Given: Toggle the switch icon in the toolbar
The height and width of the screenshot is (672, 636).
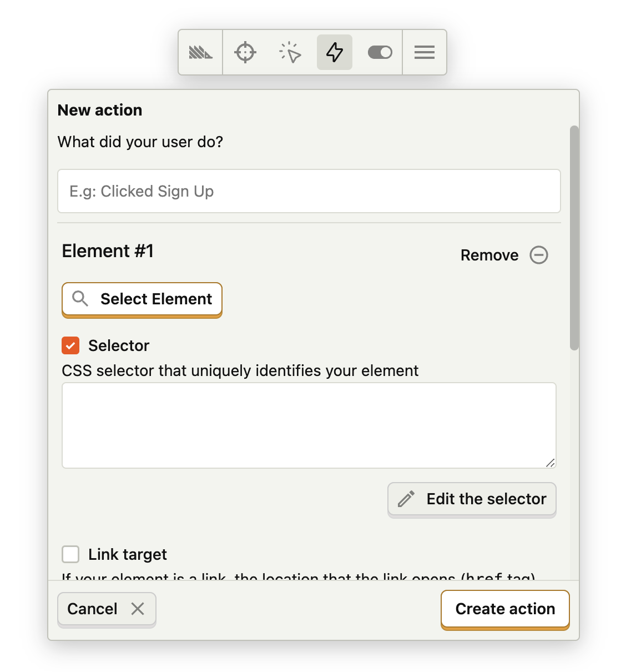Looking at the screenshot, I should [x=380, y=52].
